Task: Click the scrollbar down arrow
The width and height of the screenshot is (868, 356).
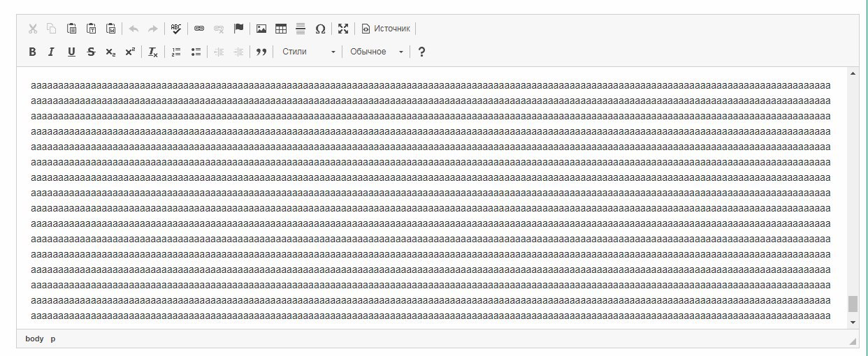Action: (853, 322)
